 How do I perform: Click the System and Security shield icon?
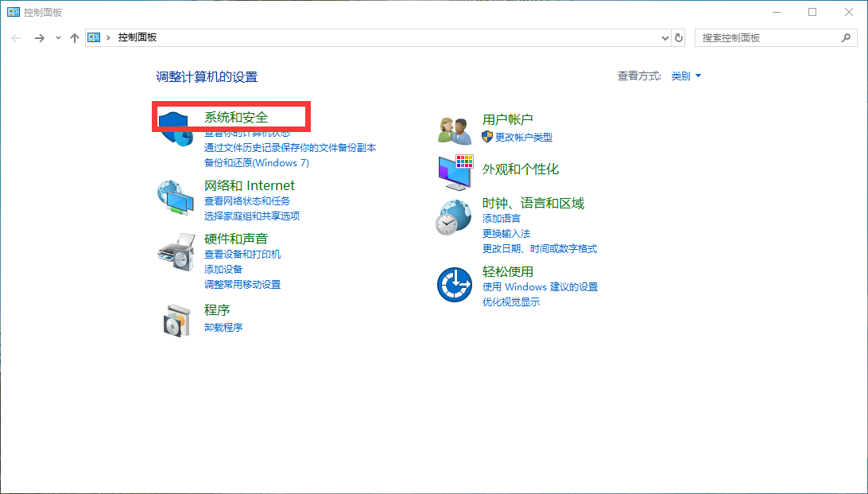point(176,128)
